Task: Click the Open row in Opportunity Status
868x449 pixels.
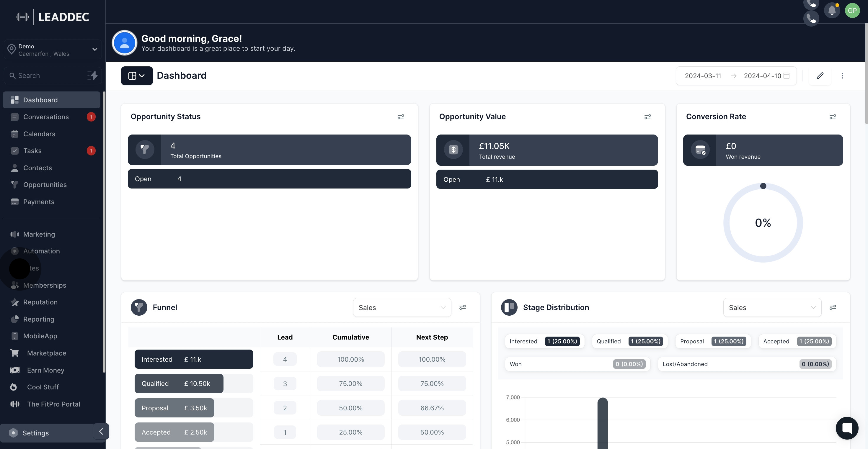Action: click(269, 179)
